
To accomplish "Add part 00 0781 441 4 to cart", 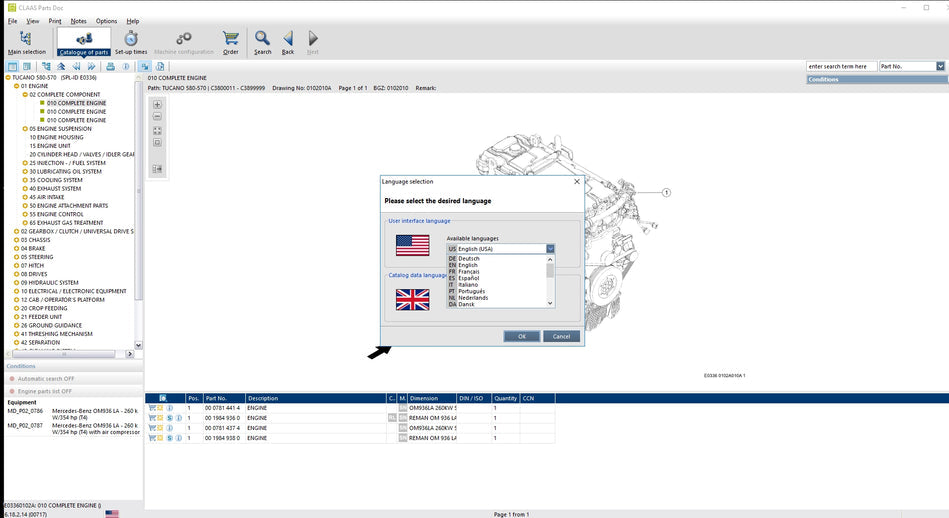I will pyautogui.click(x=152, y=408).
